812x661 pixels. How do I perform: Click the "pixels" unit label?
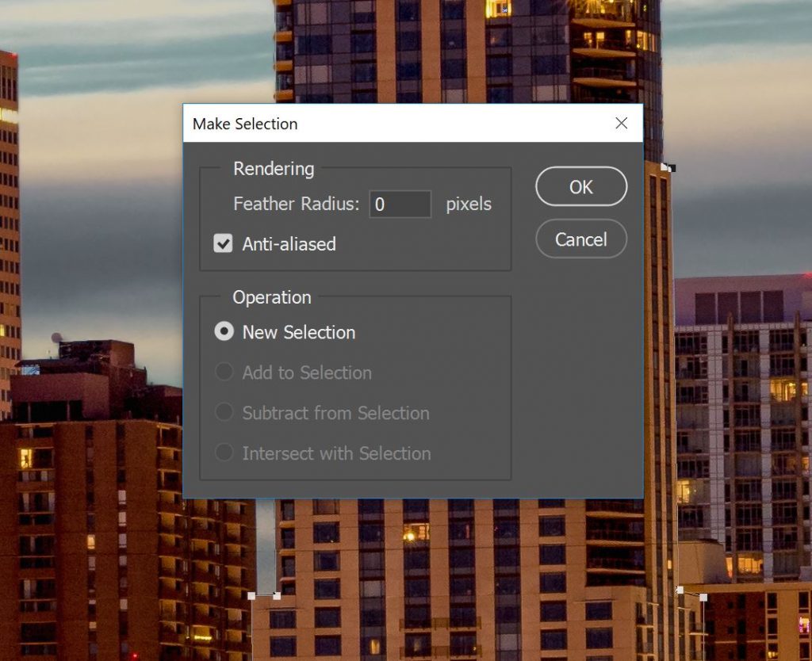pyautogui.click(x=469, y=204)
